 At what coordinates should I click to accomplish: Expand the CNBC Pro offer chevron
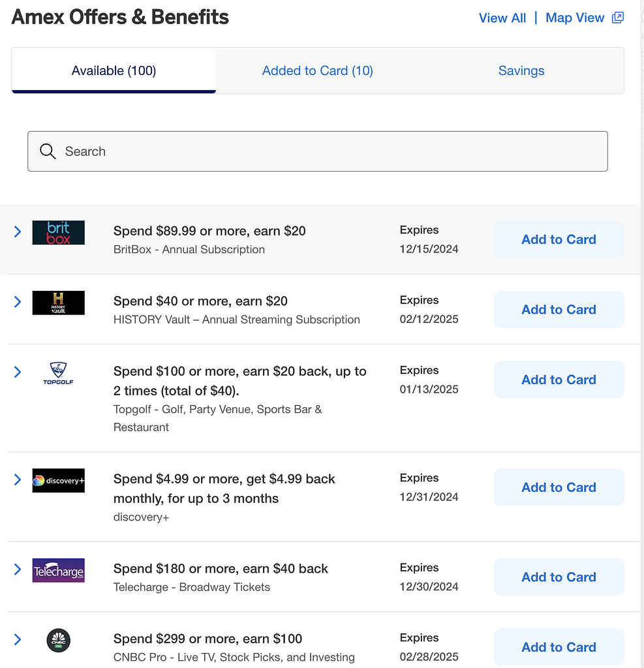18,639
